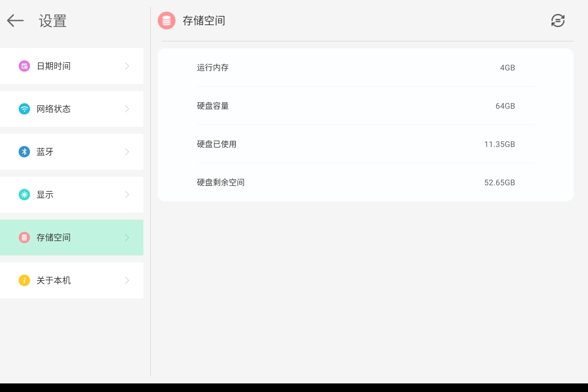Open the 蓝牙 settings
This screenshot has width=588, height=392.
[x=72, y=152]
